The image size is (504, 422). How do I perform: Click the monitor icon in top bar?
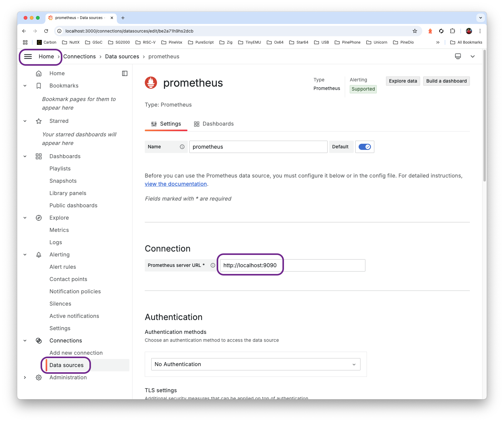(x=458, y=57)
